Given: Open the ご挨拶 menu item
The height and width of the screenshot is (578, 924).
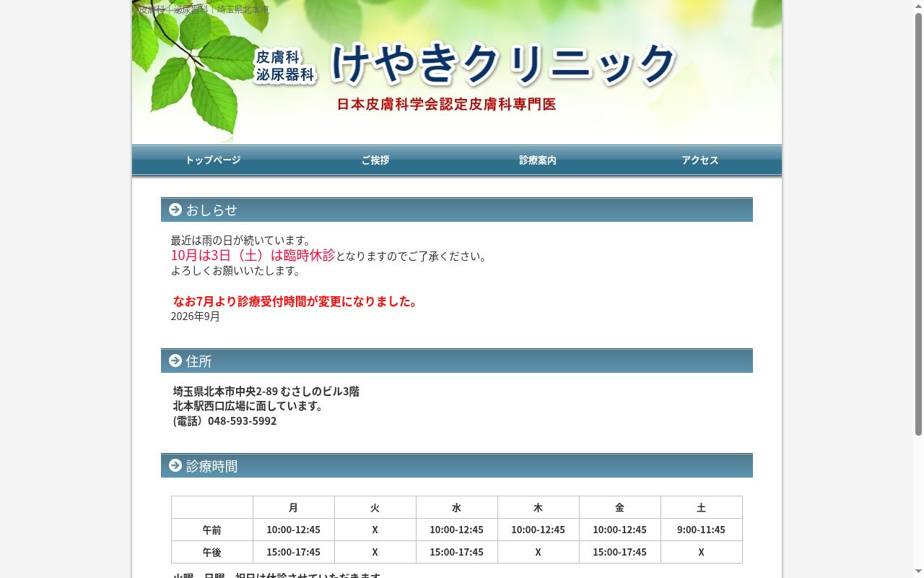Looking at the screenshot, I should tap(375, 160).
